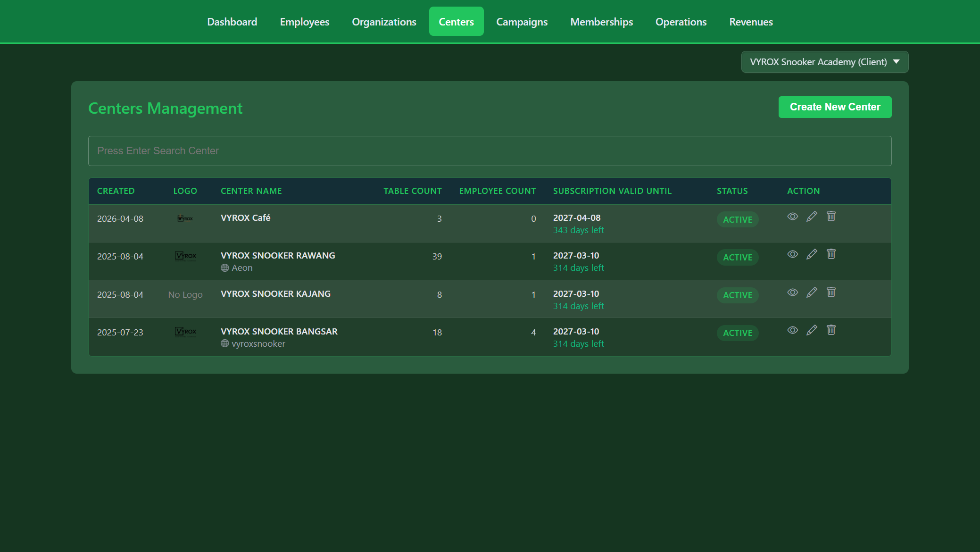This screenshot has height=552, width=980.
Task: Go to the Dashboard tab
Action: (x=232, y=22)
